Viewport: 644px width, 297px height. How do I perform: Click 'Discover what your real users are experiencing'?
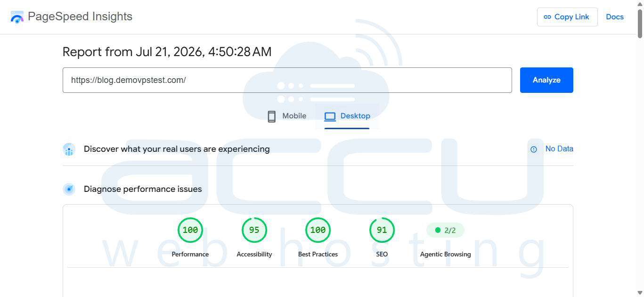tap(177, 149)
